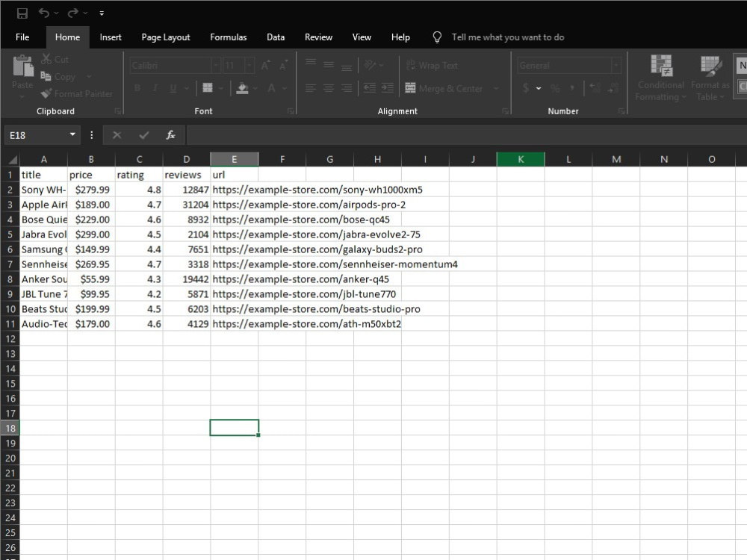Viewport: 747px width, 560px height.
Task: Open the Page Layout tab
Action: (x=165, y=37)
